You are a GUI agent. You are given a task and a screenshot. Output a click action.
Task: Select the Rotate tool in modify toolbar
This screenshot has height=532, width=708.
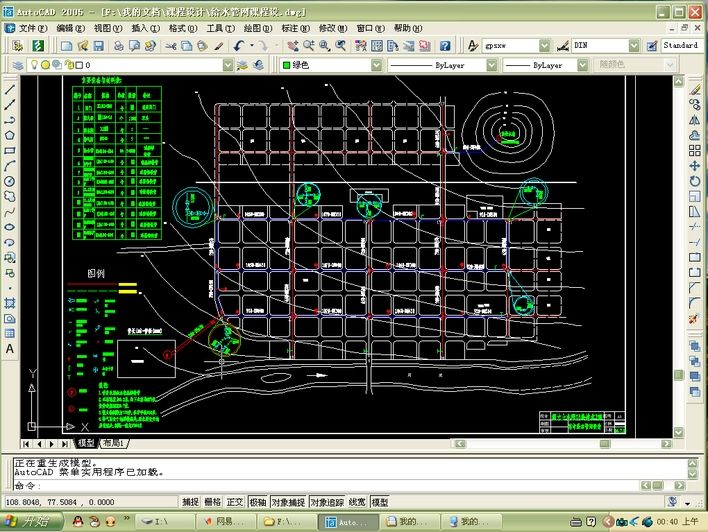click(x=694, y=181)
